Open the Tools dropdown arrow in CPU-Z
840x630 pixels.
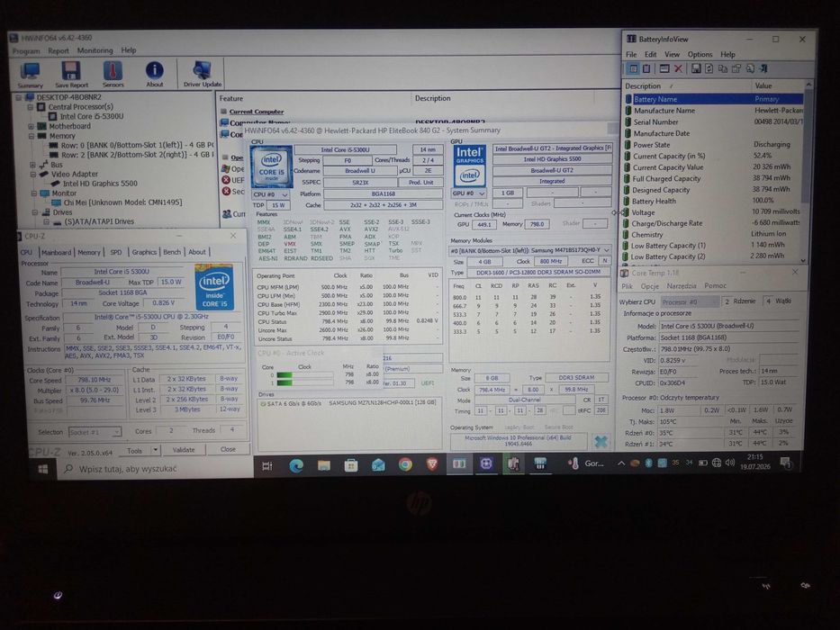[x=155, y=450]
